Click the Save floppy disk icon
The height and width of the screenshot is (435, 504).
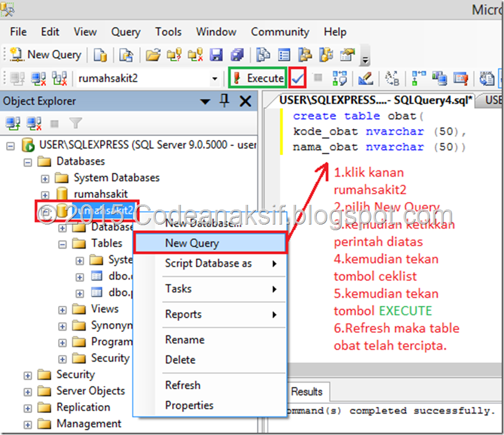[x=216, y=55]
